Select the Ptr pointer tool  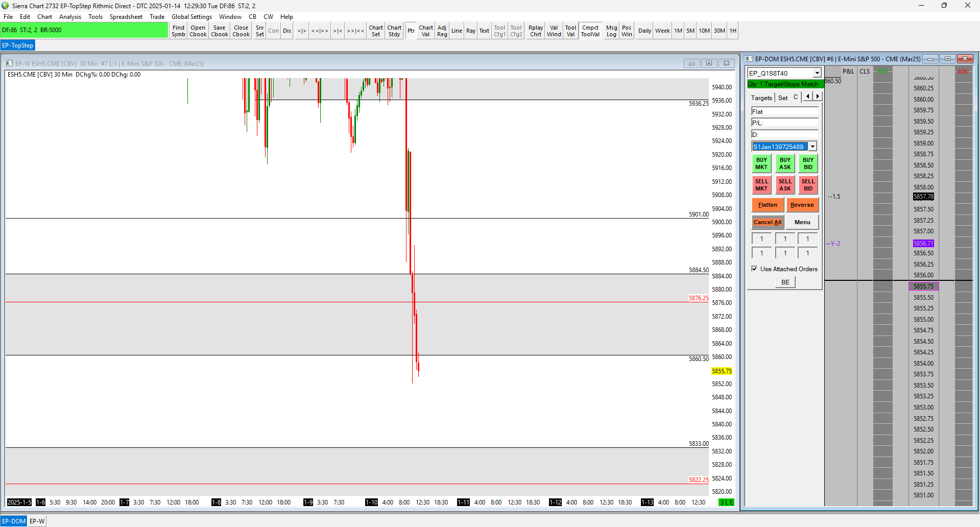point(411,31)
